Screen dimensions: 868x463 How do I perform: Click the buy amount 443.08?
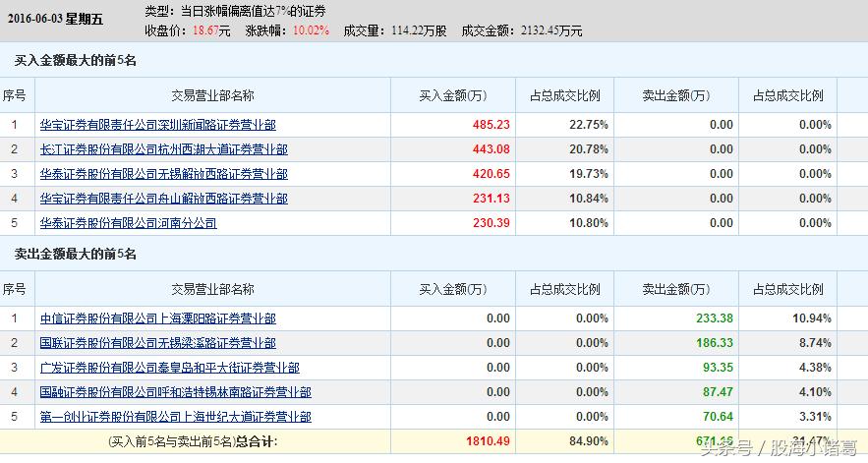tap(492, 149)
